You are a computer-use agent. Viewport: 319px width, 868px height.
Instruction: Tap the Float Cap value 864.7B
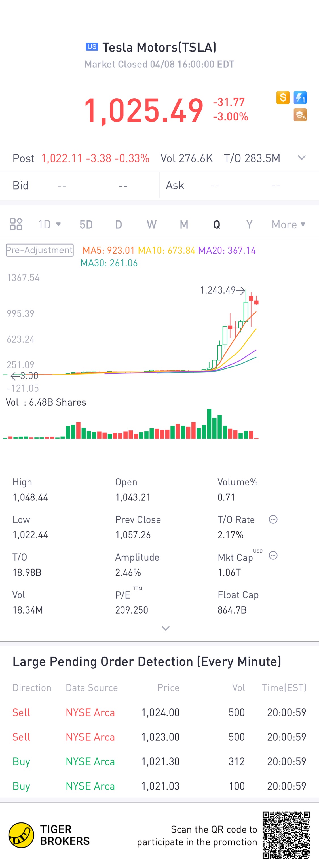coord(232,610)
